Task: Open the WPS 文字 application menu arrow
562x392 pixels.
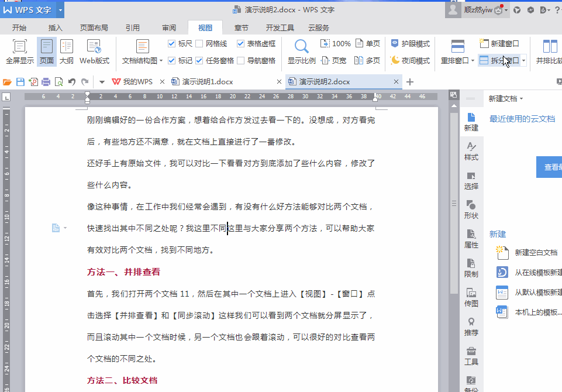Action: tap(60, 10)
